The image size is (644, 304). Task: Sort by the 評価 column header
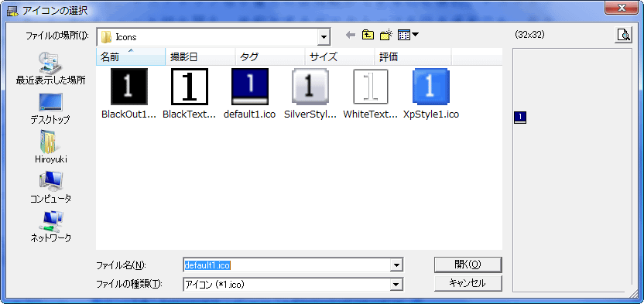click(x=413, y=57)
